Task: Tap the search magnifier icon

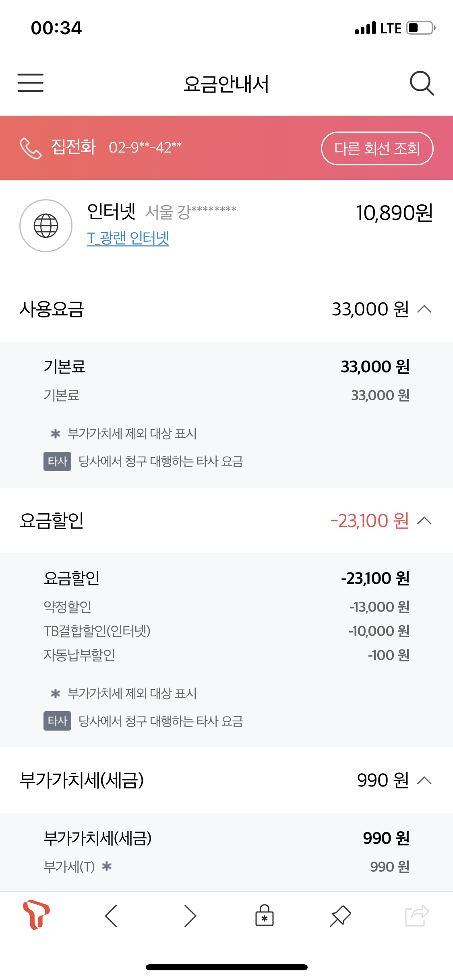Action: pyautogui.click(x=422, y=83)
